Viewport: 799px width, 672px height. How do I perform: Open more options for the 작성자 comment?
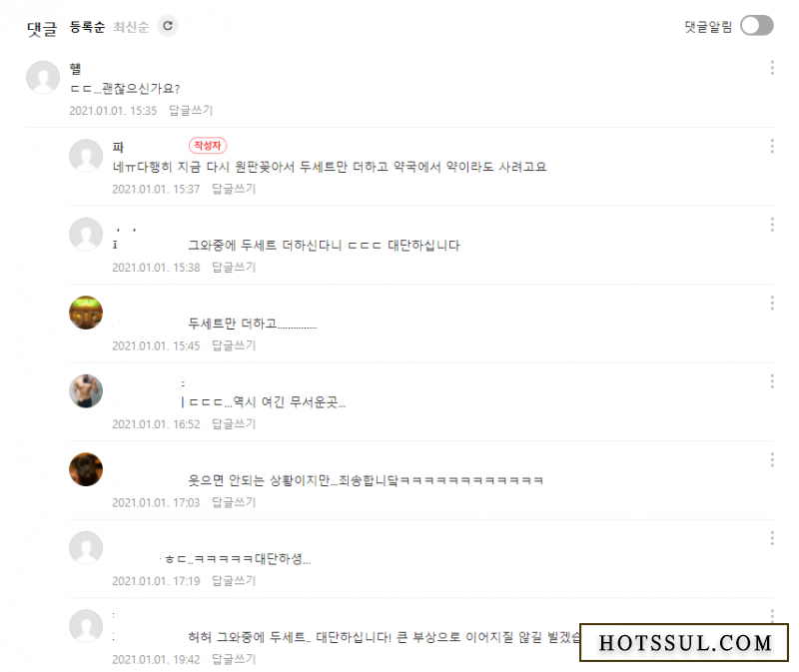[772, 146]
